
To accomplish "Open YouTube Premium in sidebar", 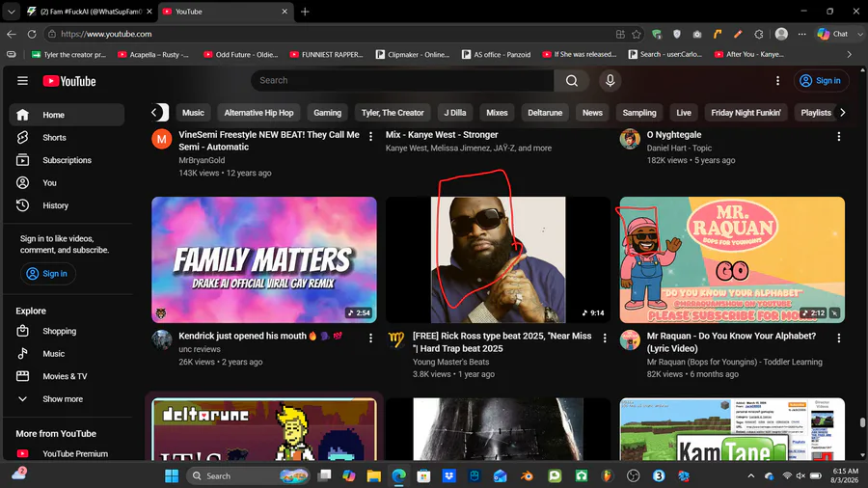I will point(67,453).
